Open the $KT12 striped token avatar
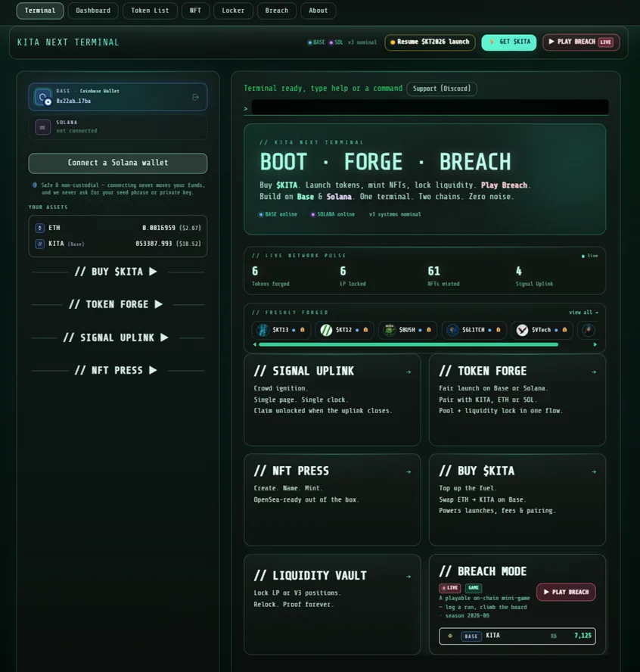640x672 pixels. [326, 330]
